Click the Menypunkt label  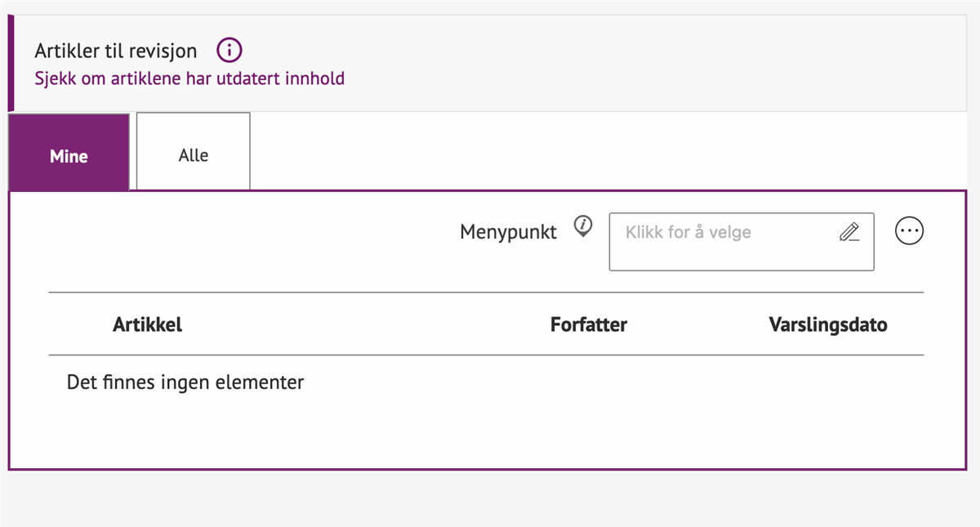tap(508, 231)
